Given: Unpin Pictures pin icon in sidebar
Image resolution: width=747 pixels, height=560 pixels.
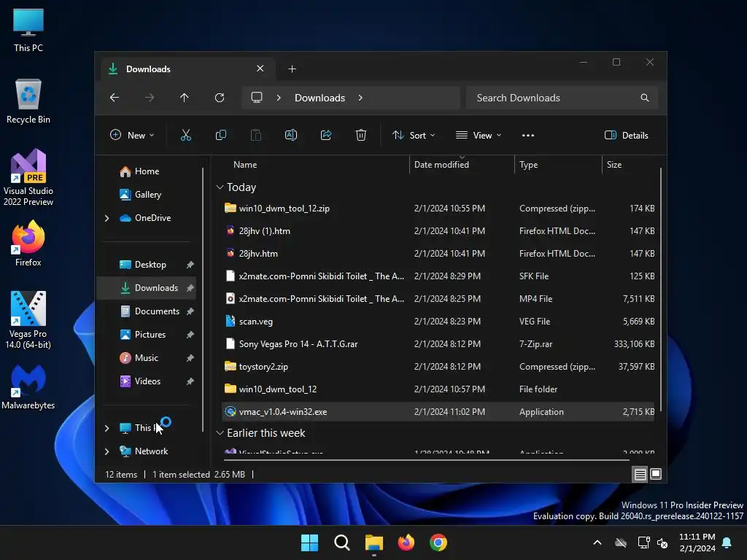Looking at the screenshot, I should [x=190, y=335].
